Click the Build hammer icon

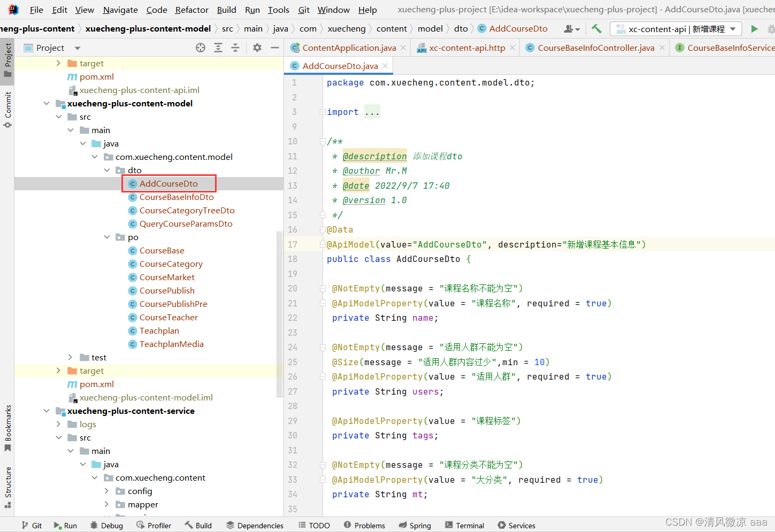(x=596, y=29)
